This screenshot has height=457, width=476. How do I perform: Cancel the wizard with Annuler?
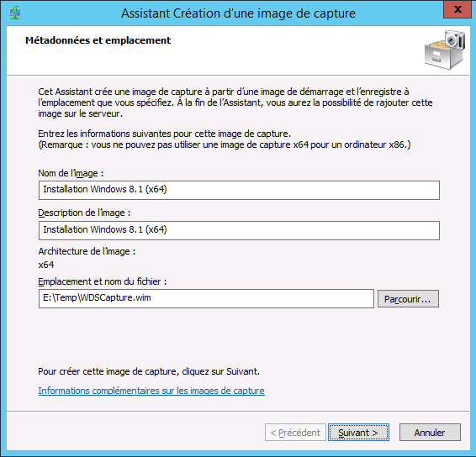coord(430,433)
